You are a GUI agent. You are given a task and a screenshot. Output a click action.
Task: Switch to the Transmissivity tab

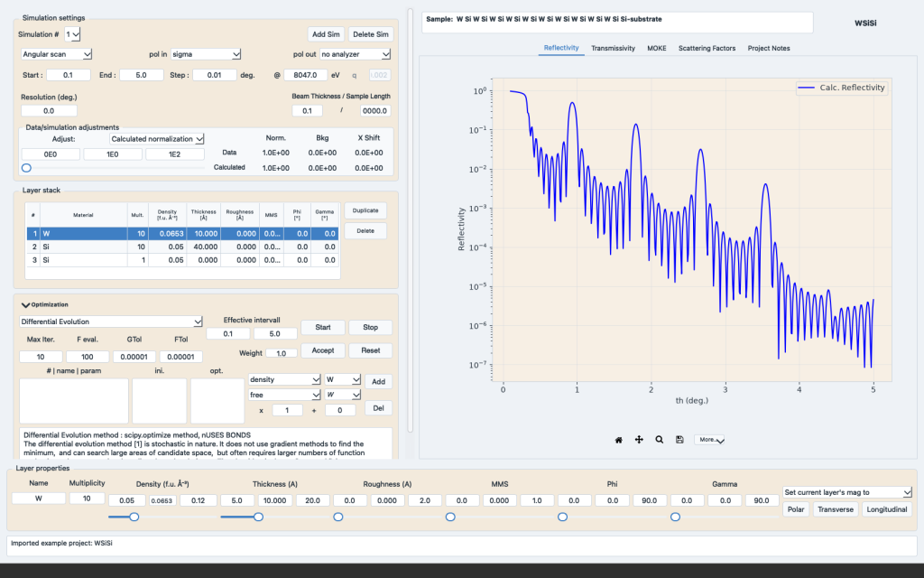pyautogui.click(x=613, y=49)
